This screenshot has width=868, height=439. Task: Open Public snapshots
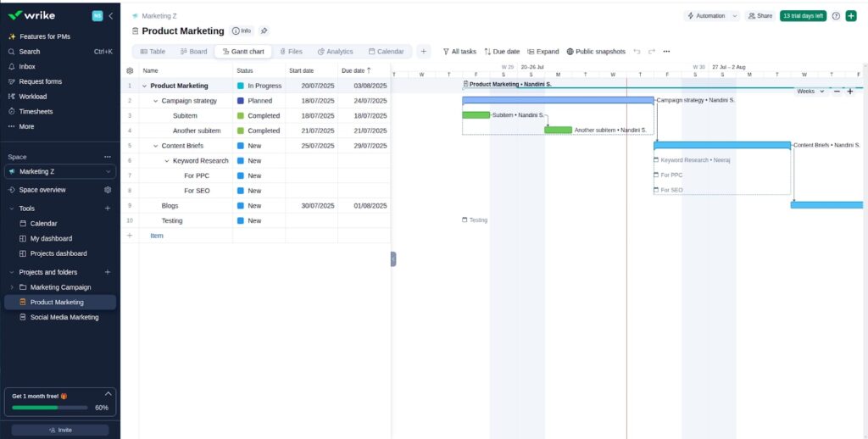click(x=596, y=52)
